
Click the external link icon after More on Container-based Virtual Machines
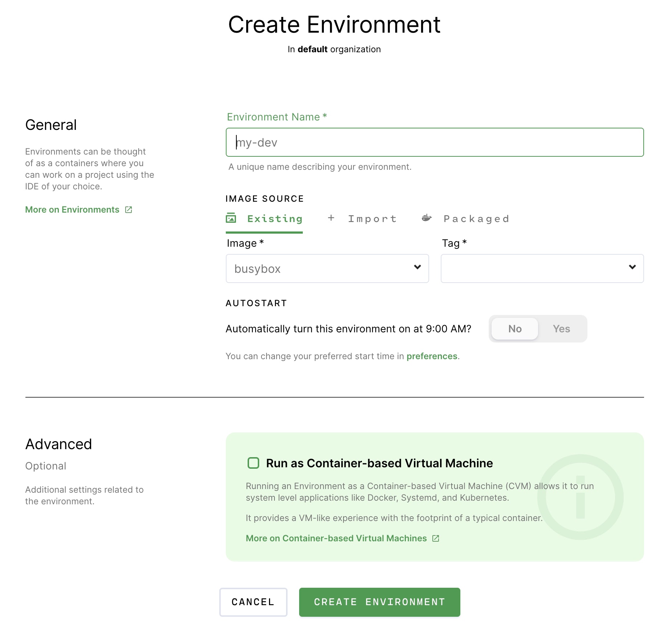[436, 538]
